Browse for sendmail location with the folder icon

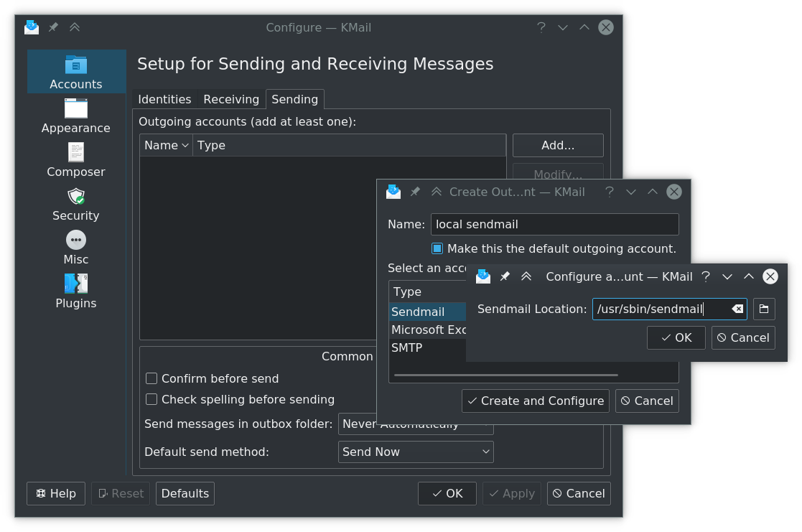[764, 309]
